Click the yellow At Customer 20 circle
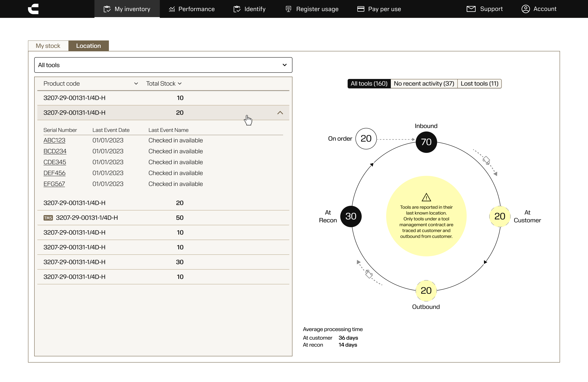 click(500, 216)
